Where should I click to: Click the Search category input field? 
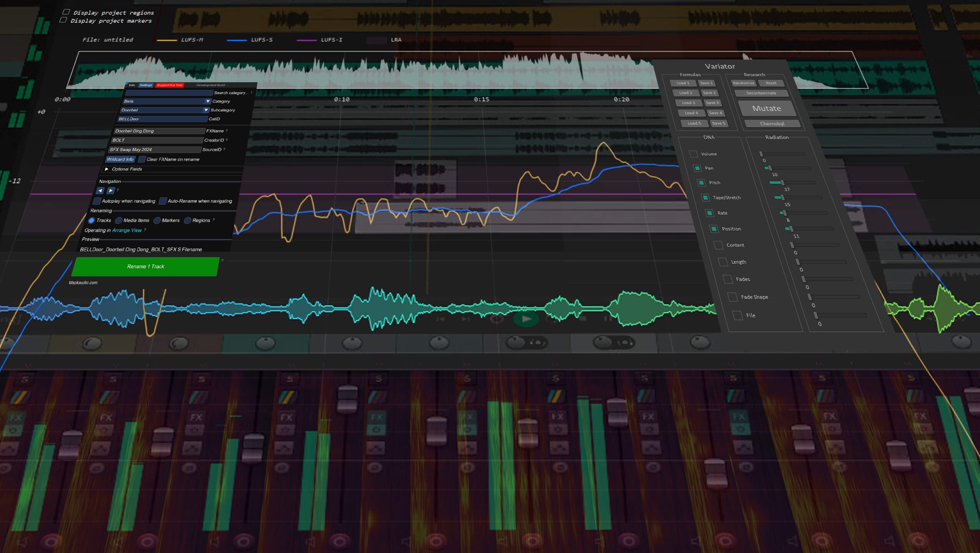tap(169, 93)
